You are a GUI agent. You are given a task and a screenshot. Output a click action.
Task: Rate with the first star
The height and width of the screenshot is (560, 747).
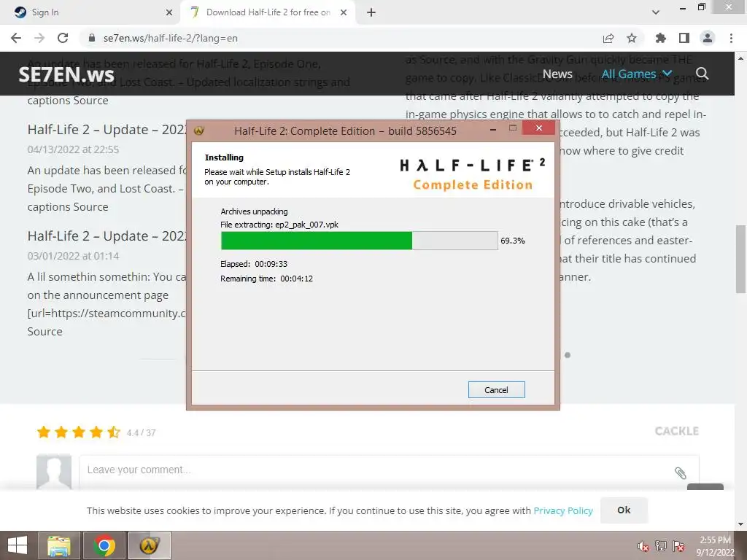[44, 432]
